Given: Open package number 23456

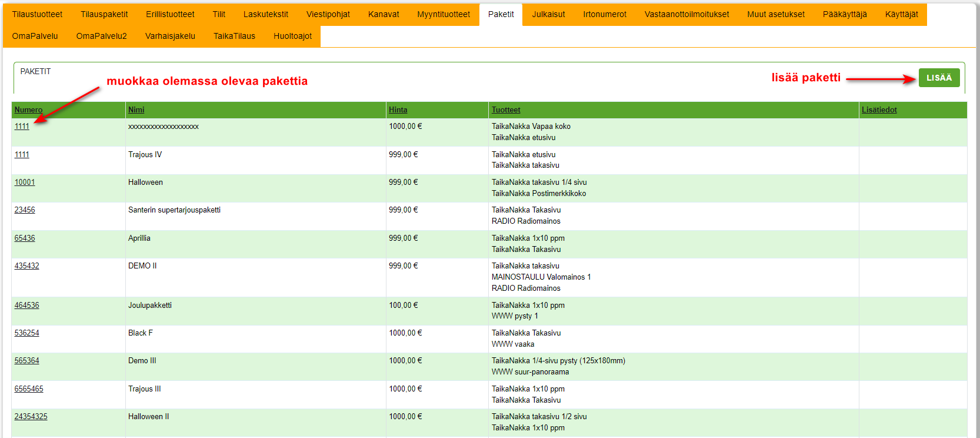Looking at the screenshot, I should (25, 210).
